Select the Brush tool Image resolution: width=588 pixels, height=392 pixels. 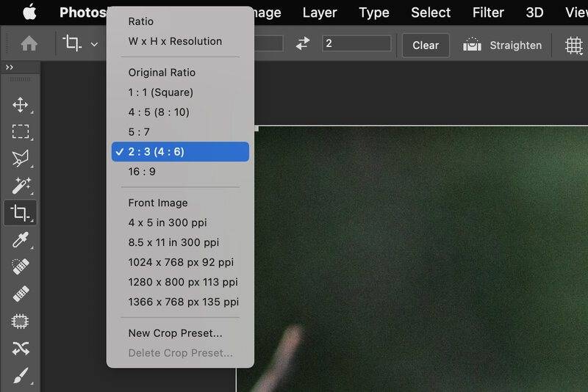click(x=21, y=376)
